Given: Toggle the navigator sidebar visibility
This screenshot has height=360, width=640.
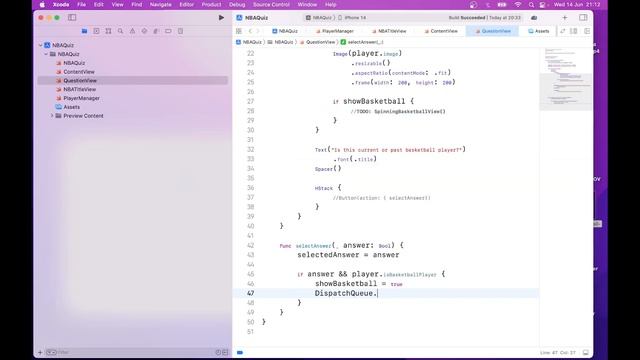Looking at the screenshot, I should [x=72, y=18].
